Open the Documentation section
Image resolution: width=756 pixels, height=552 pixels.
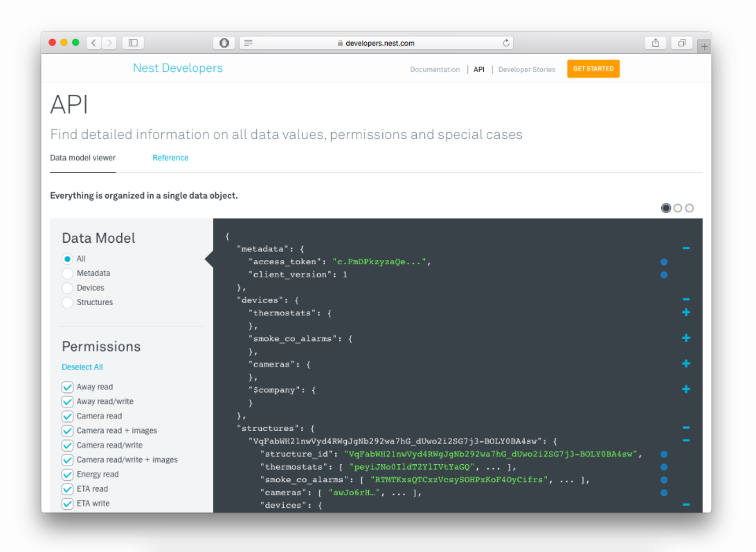(x=435, y=69)
